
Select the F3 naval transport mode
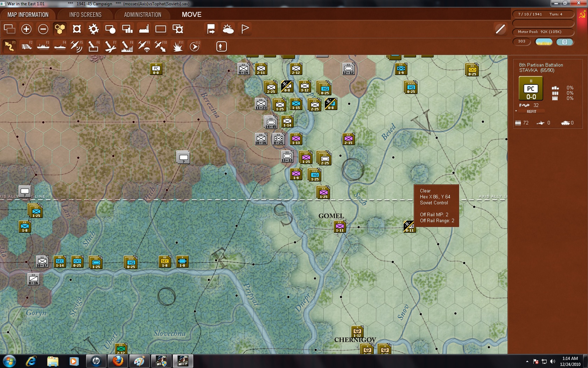point(43,46)
